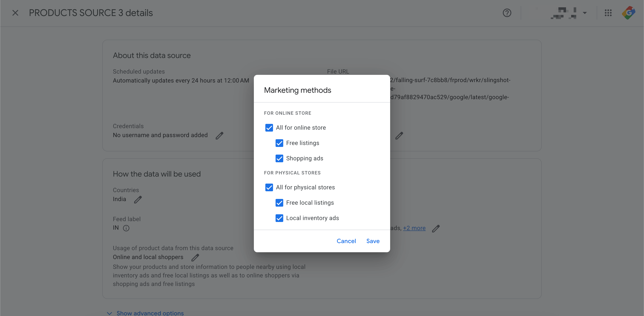Click the Credentials edit pencil icon

(x=219, y=135)
